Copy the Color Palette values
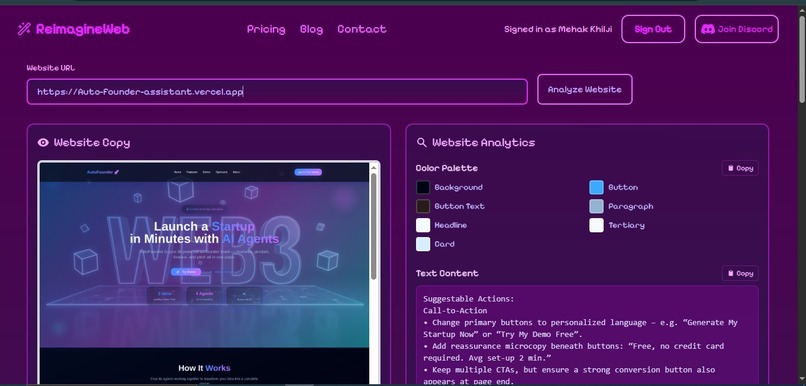The width and height of the screenshot is (806, 386). 740,168
